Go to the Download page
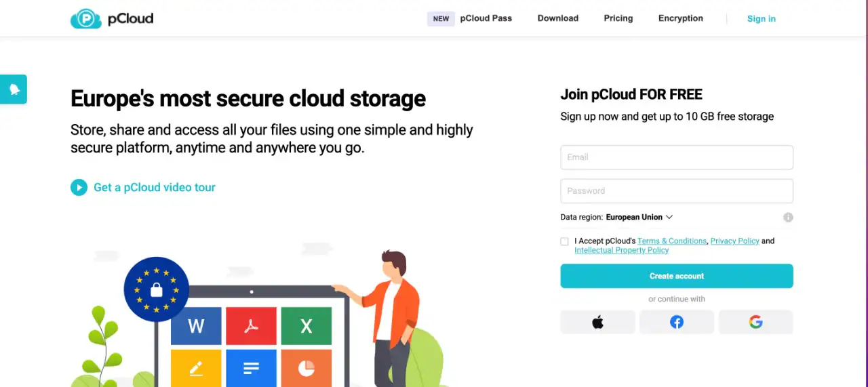Viewport: 868px width, 387px height. [x=558, y=18]
